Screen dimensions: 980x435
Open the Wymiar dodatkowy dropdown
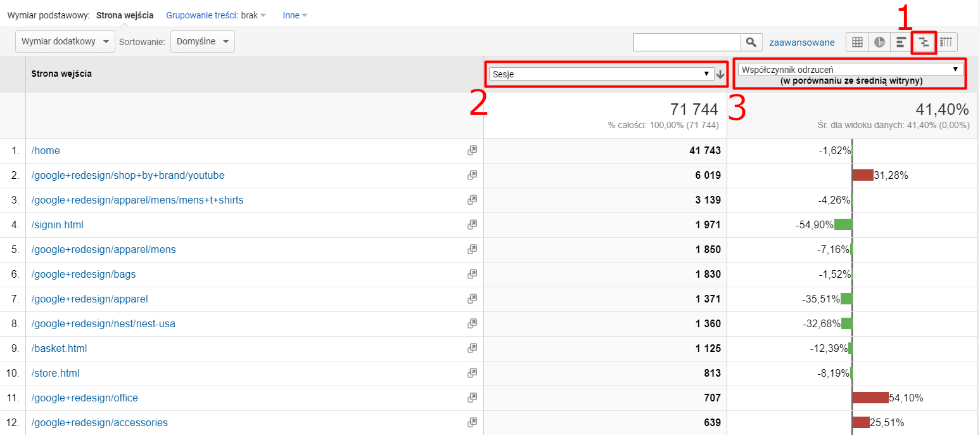pos(65,42)
